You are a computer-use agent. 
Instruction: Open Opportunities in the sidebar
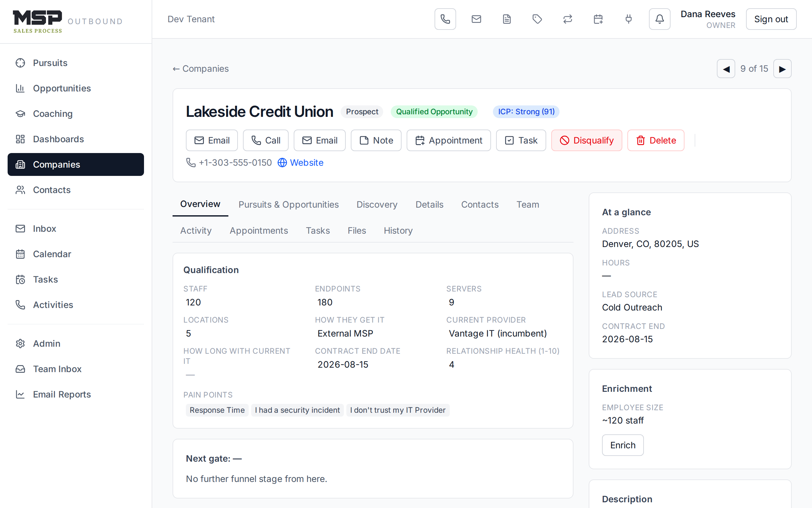76,88
